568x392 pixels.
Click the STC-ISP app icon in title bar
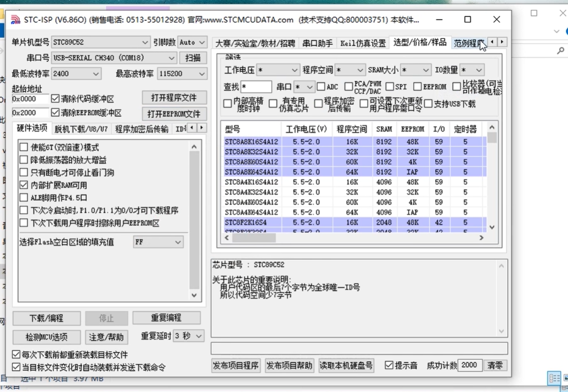coord(15,20)
